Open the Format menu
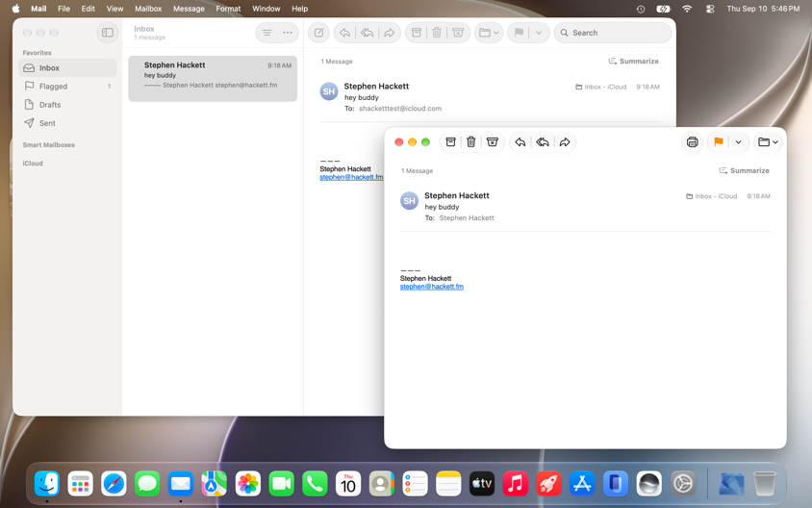The width and height of the screenshot is (812, 508). click(228, 9)
